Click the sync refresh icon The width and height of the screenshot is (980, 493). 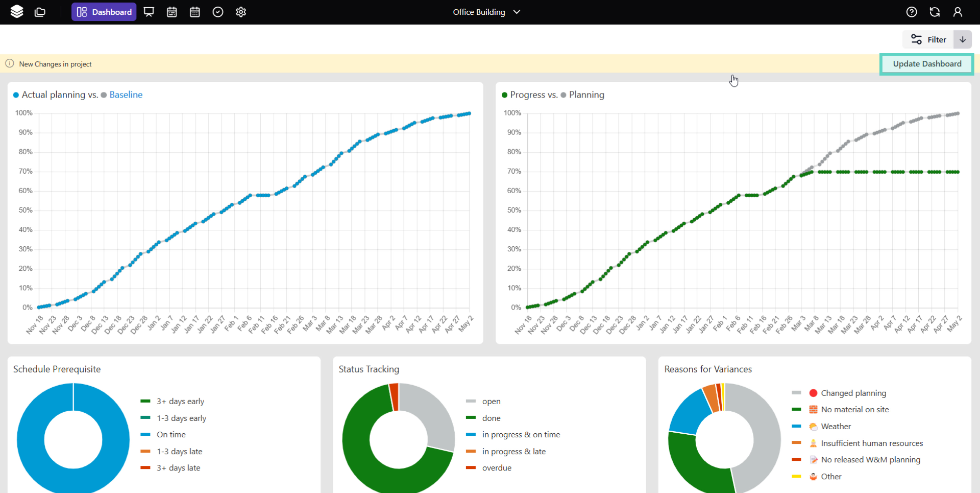[x=935, y=12]
